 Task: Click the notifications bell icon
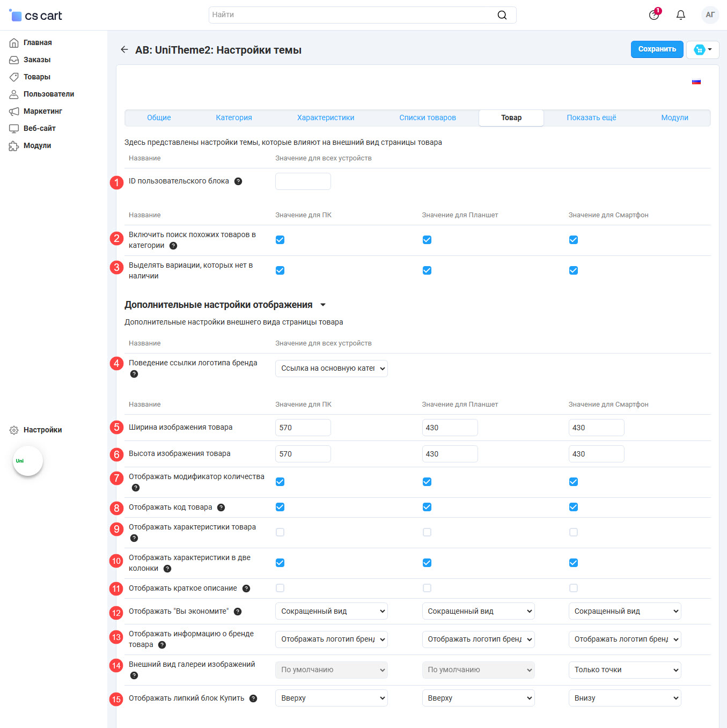point(680,15)
